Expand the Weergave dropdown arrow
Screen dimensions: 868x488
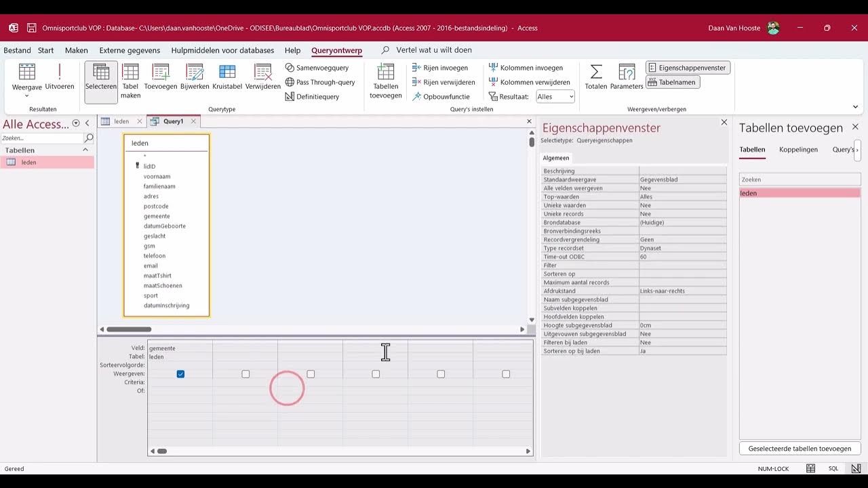pos(27,96)
